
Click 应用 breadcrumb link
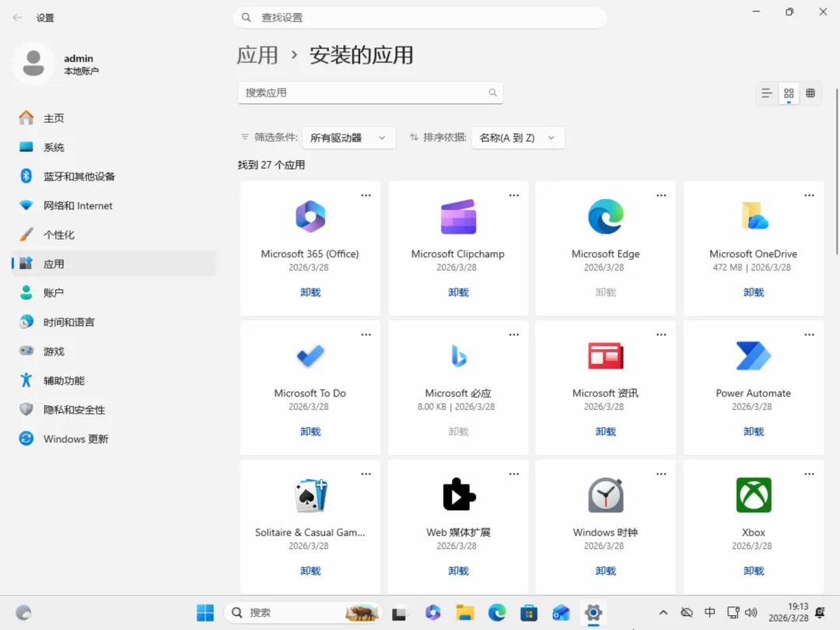tap(257, 55)
